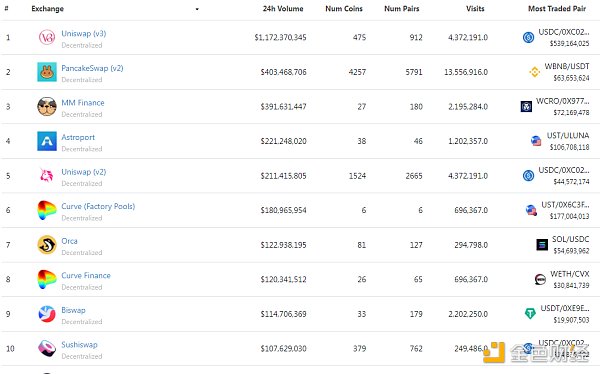Screen dimensions: 600x374
Task: Click the UST coin icon in Astroport row
Action: (x=536, y=141)
